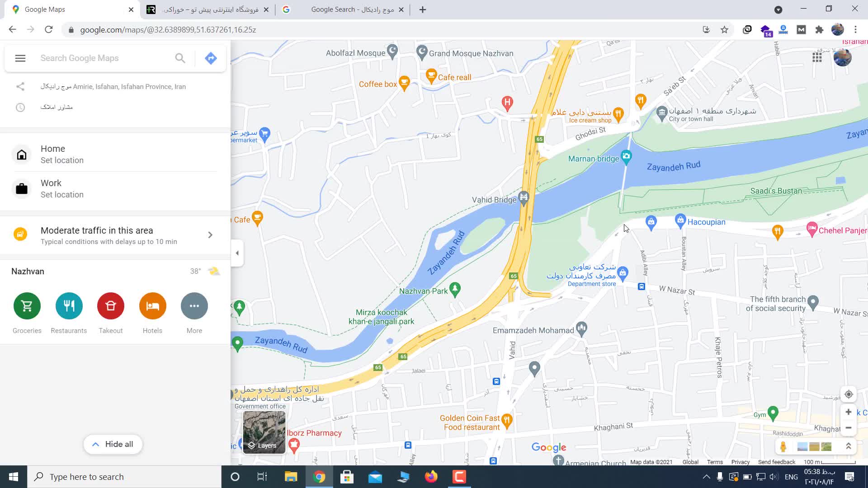868x488 pixels.
Task: Click the Hotels category icon
Action: tap(152, 306)
